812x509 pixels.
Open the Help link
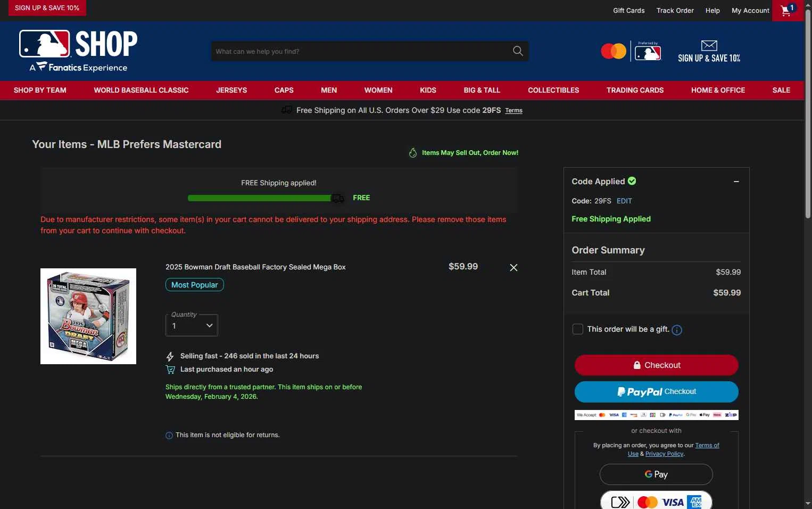712,11
